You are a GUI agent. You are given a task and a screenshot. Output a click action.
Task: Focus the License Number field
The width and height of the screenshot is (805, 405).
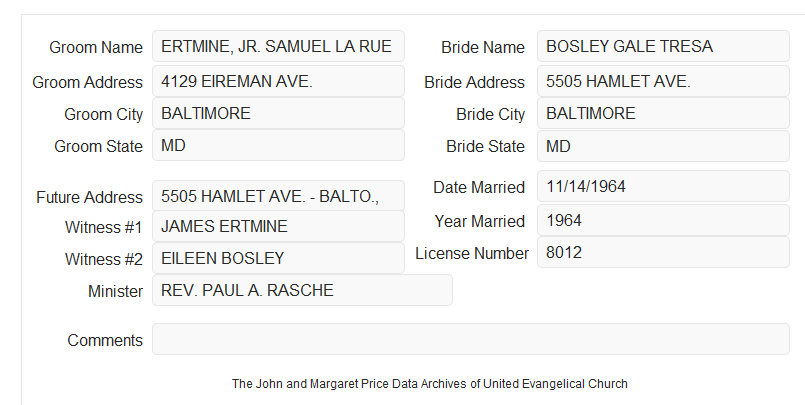click(663, 252)
